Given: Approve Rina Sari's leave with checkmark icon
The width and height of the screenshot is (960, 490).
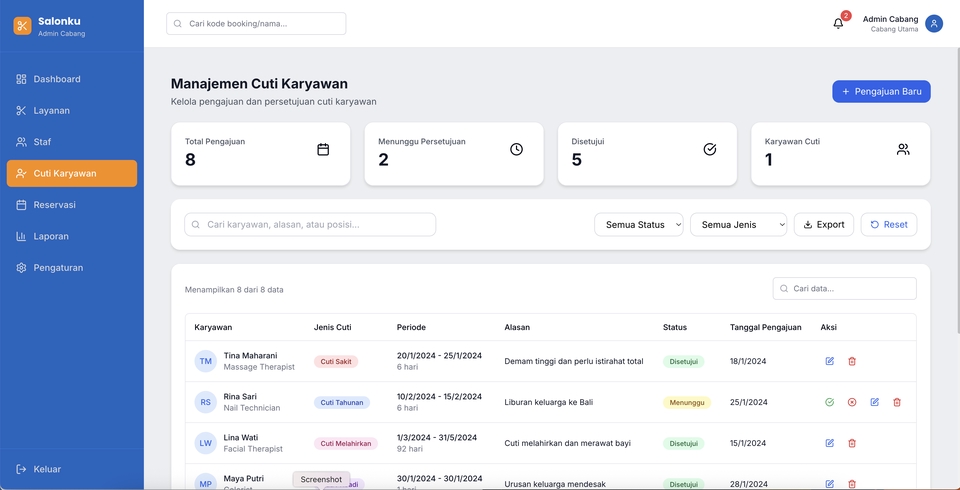Looking at the screenshot, I should point(830,402).
